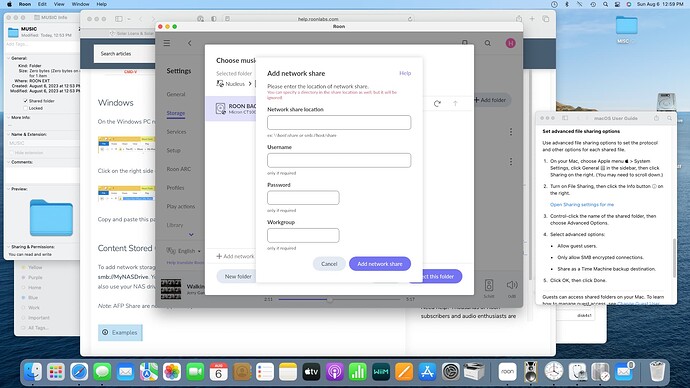Cancel the Add network share dialog

[329, 264]
